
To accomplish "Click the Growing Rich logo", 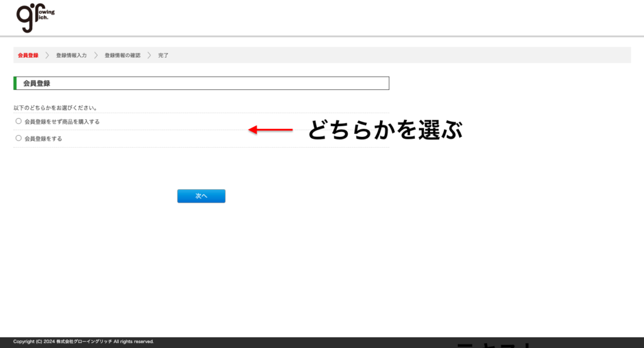I will pos(35,18).
